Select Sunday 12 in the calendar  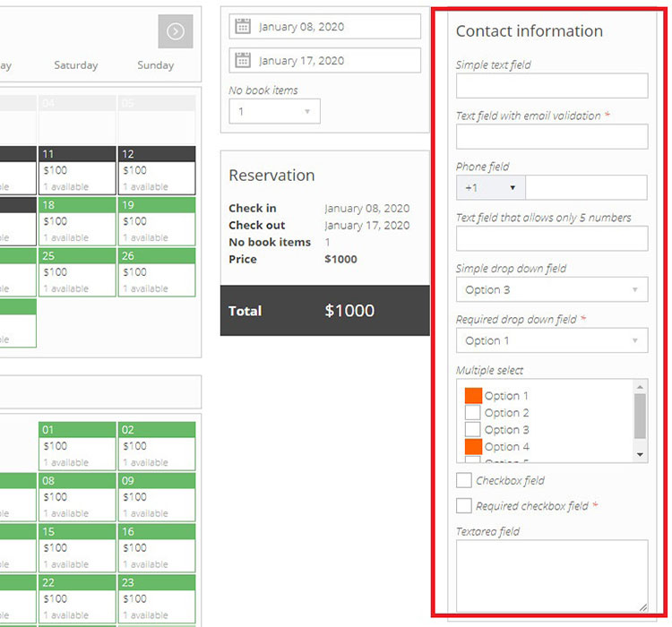pos(157,170)
